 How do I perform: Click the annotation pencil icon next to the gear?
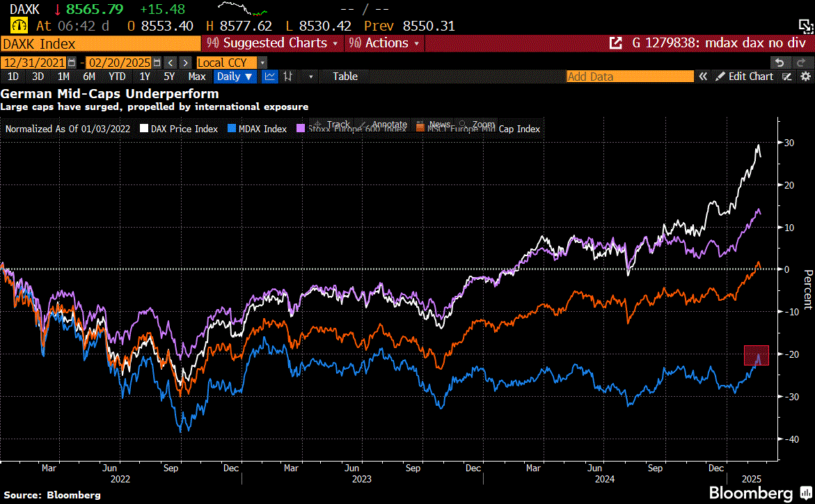click(x=787, y=77)
